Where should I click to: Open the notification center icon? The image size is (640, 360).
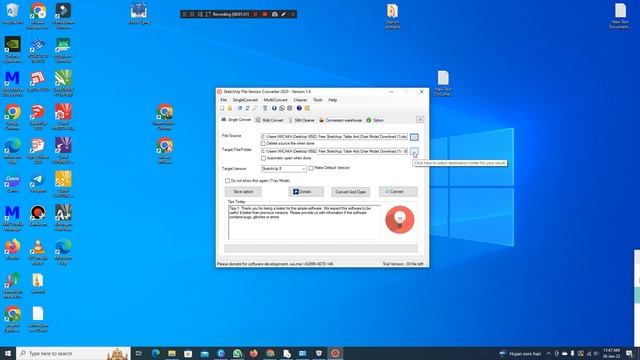pyautogui.click(x=629, y=353)
